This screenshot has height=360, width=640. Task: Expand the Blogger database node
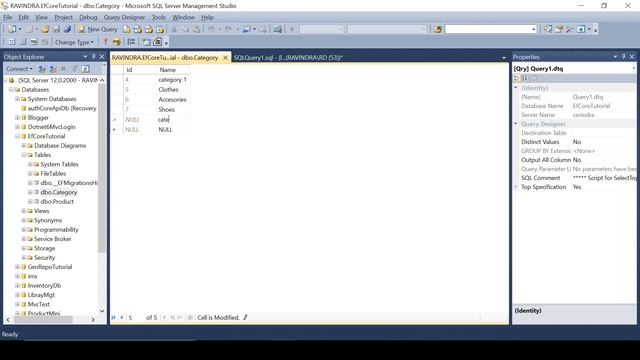tap(18, 118)
